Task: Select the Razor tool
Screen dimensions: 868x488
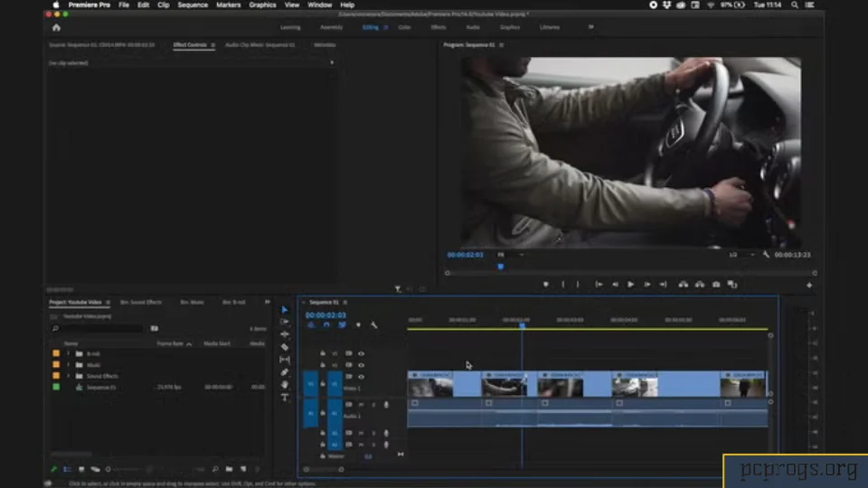Action: coord(285,347)
